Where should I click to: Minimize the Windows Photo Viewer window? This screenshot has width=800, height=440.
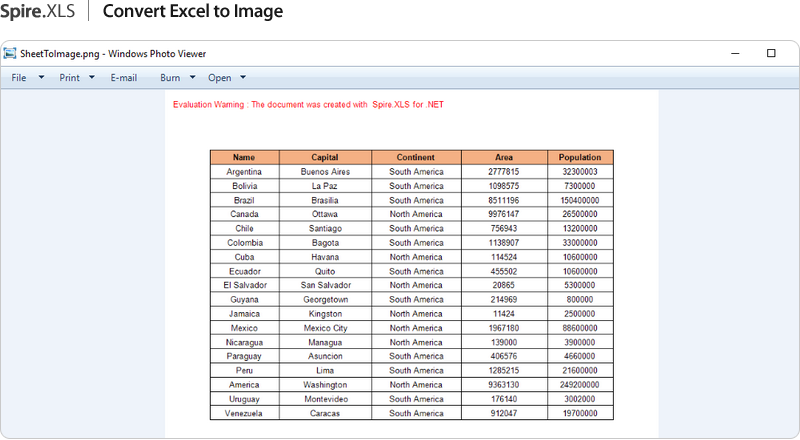point(735,53)
